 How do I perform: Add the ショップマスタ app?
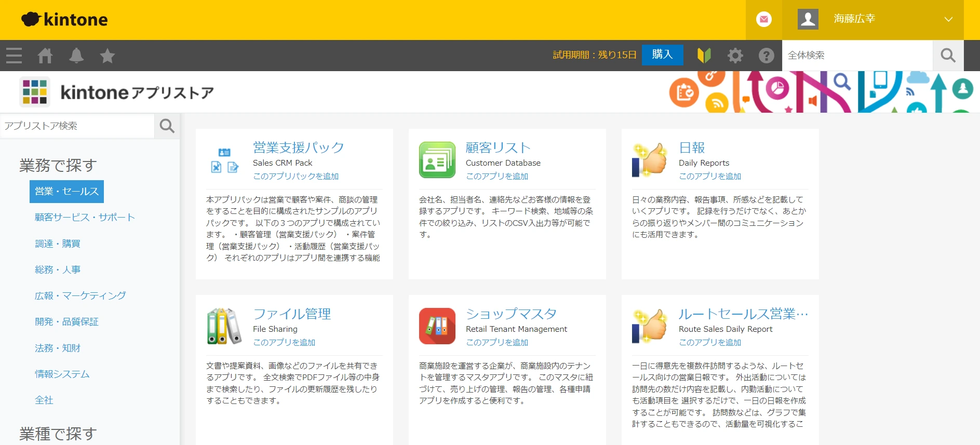pos(497,342)
